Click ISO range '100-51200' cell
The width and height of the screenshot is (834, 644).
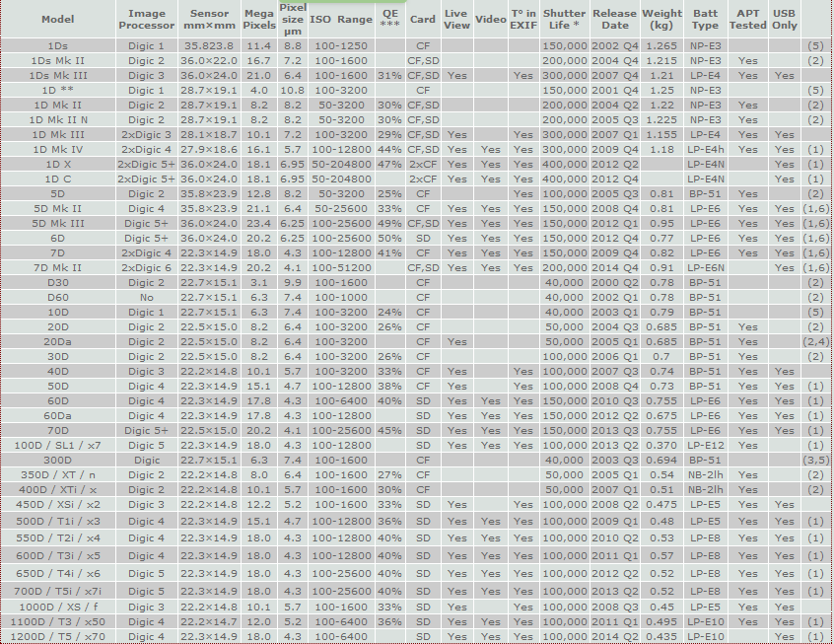click(341, 267)
